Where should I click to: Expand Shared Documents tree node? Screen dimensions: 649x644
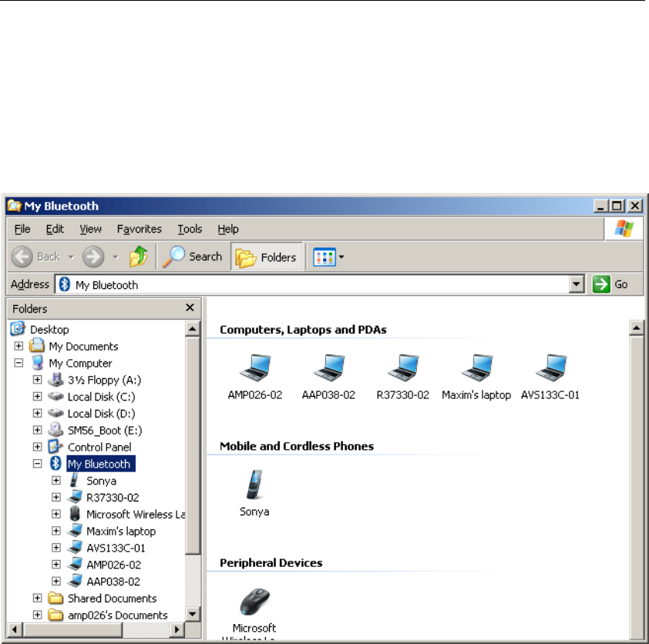(x=37, y=598)
